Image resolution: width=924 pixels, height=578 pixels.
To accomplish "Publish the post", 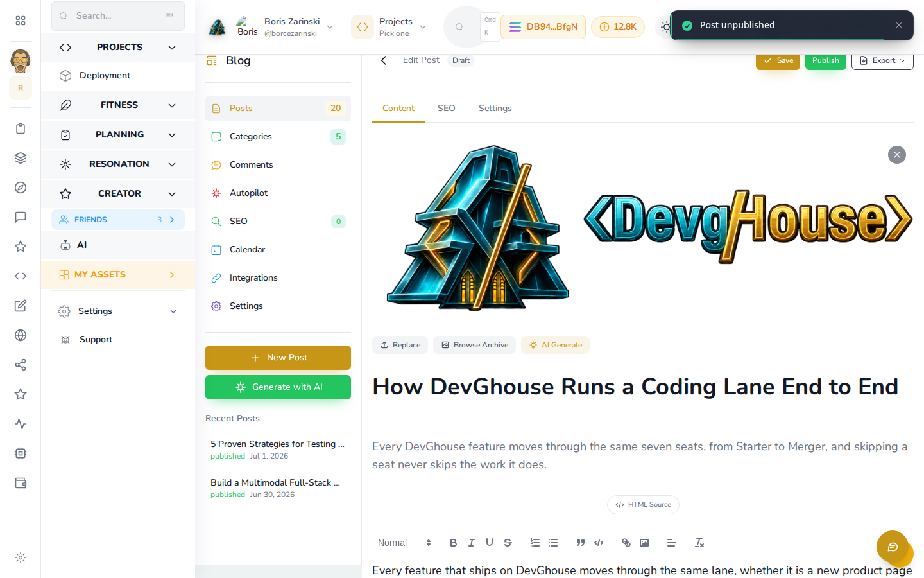I will point(826,60).
